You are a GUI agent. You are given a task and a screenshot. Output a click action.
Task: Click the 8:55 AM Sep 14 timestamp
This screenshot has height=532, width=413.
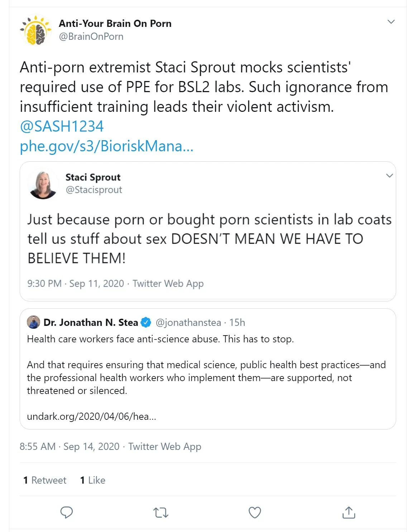tap(69, 447)
